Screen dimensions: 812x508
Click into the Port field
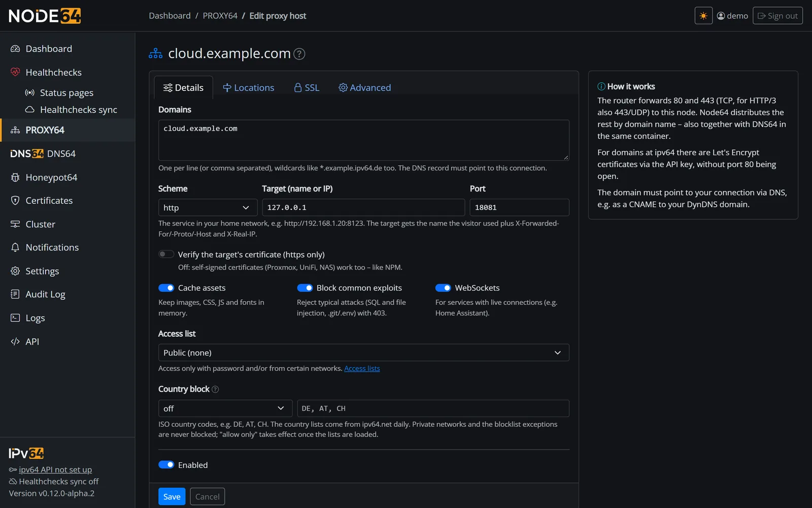[519, 207]
